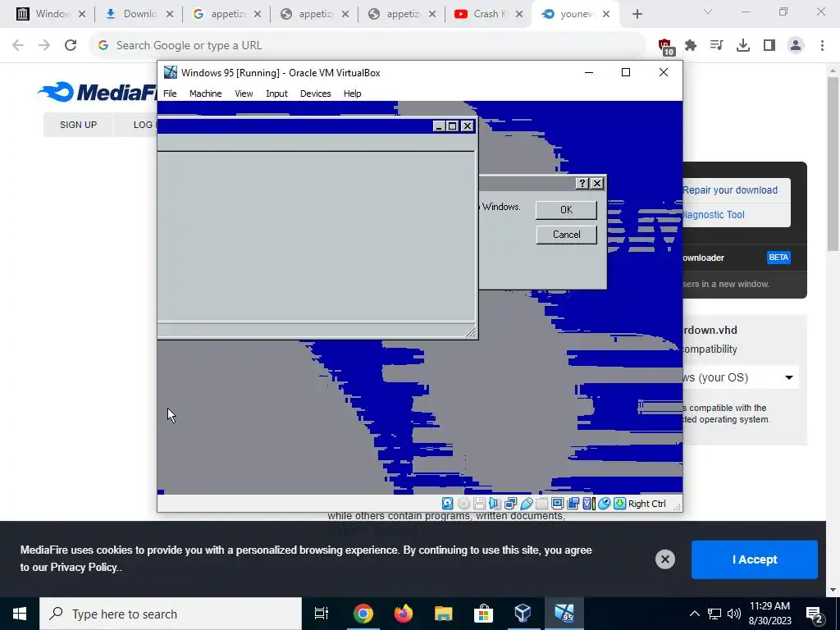This screenshot has width=840, height=630.
Task: Open Chrome profile avatar
Action: pos(796,46)
